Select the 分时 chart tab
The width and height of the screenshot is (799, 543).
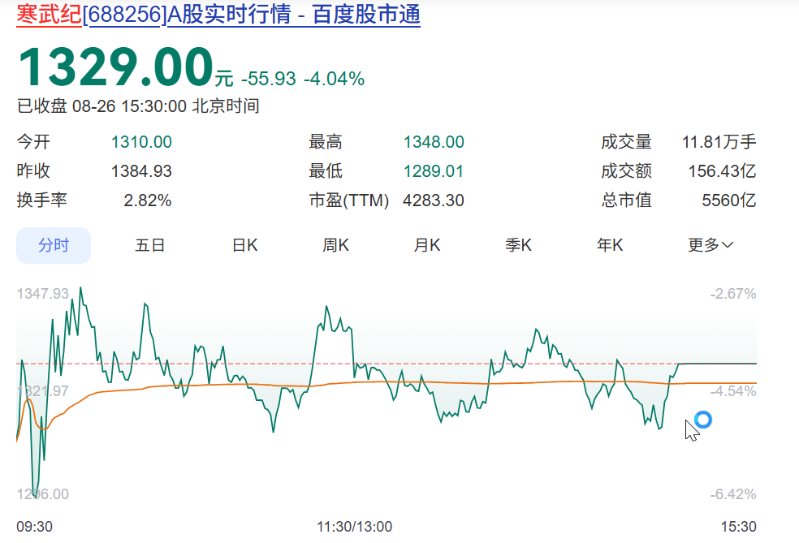[x=54, y=245]
